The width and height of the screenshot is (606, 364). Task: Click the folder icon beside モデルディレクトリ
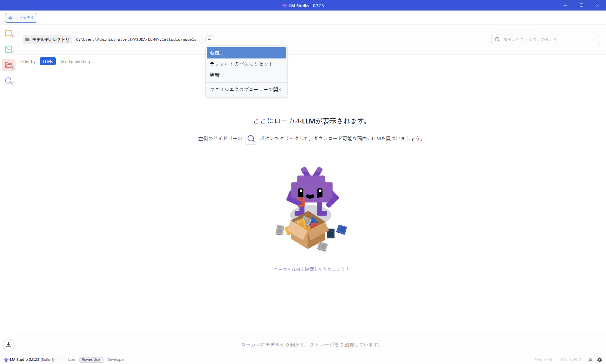click(x=27, y=39)
